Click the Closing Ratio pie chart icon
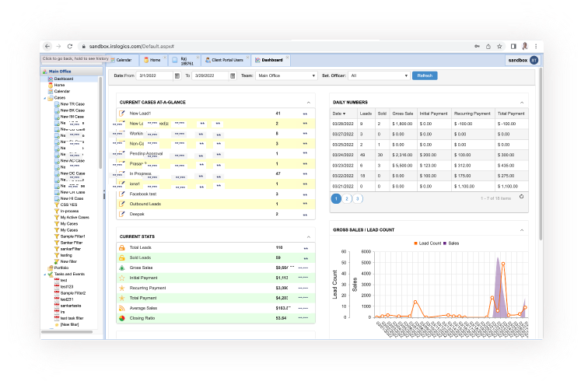The image size is (588, 385). [122, 318]
